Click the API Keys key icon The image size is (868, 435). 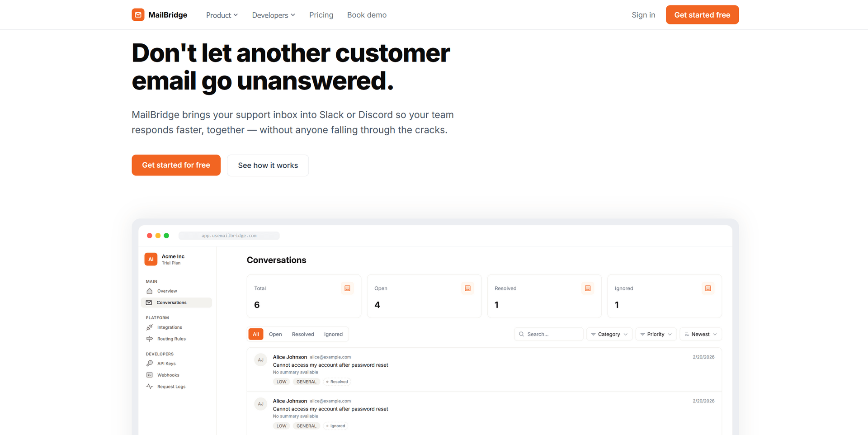coord(150,364)
